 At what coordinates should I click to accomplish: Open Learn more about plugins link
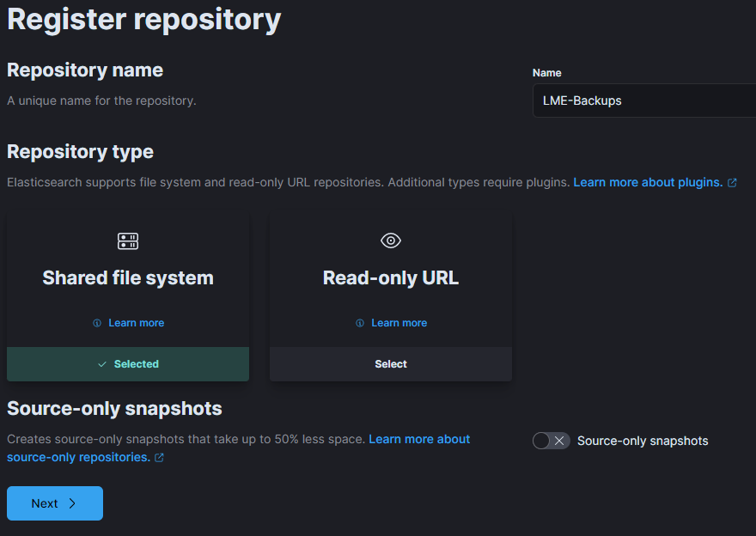click(648, 182)
